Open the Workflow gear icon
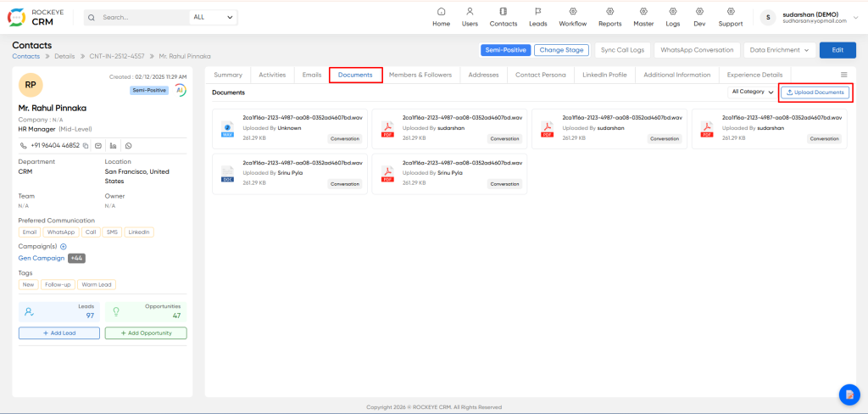Viewport: 868px width, 414px height. [573, 11]
